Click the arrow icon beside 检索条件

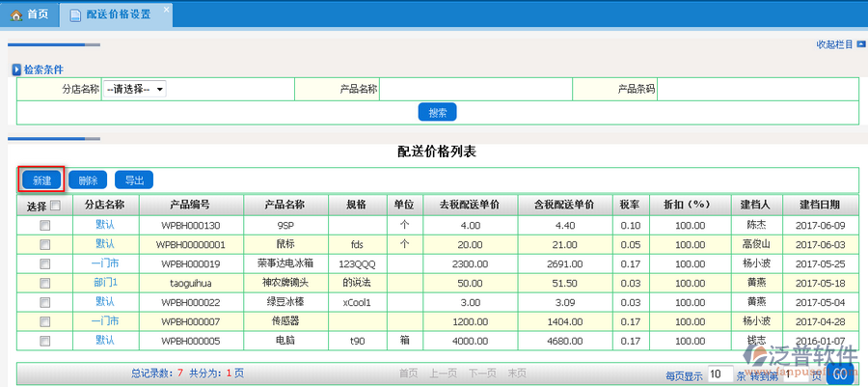coord(16,70)
